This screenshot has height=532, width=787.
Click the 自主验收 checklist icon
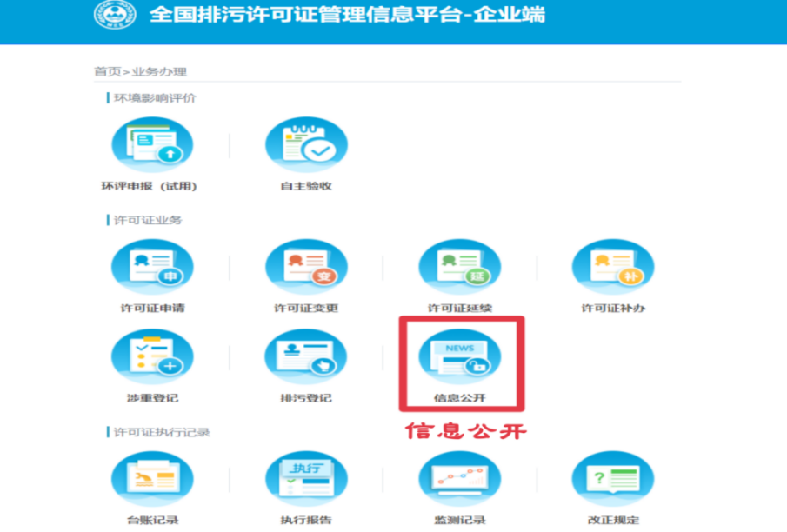[x=306, y=145]
